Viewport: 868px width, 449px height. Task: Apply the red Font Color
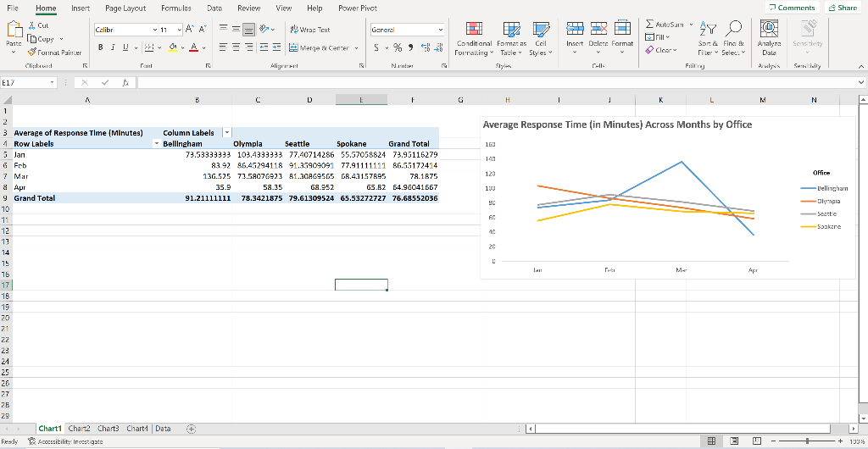pyautogui.click(x=193, y=47)
